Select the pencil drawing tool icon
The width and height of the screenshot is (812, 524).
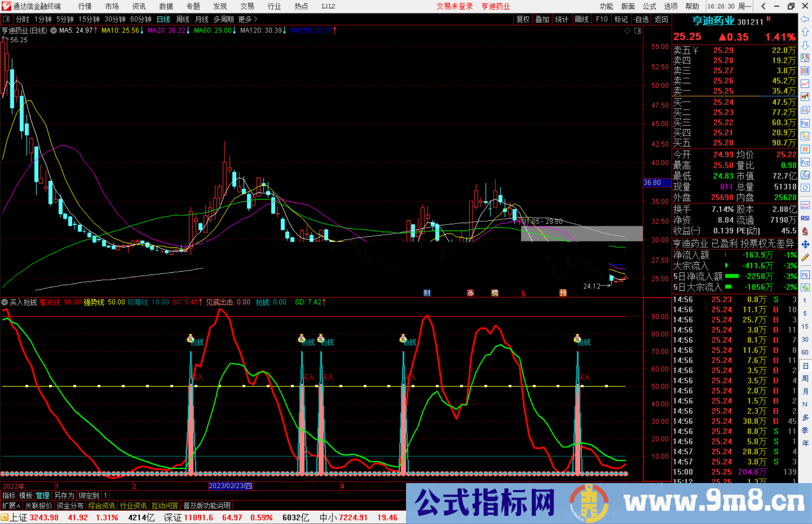[x=805, y=257]
